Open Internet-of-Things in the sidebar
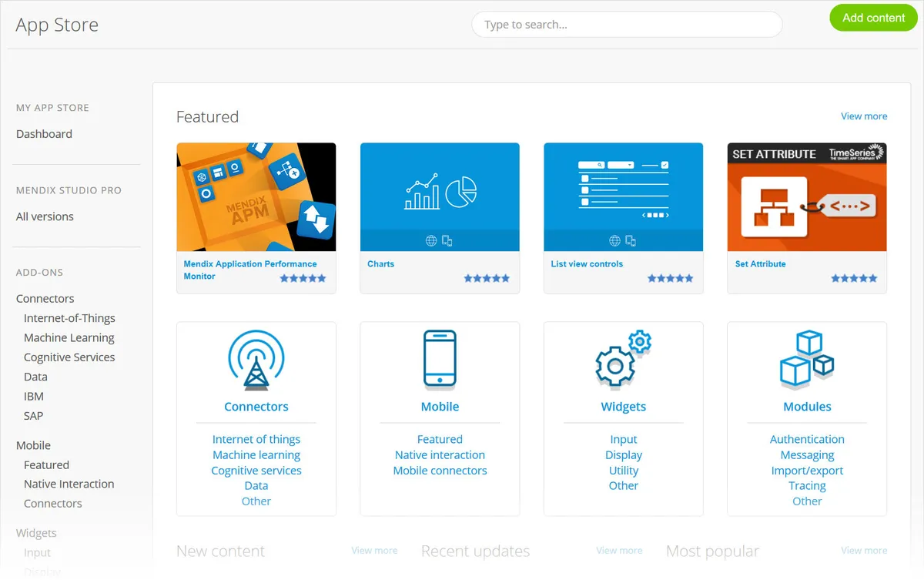 pyautogui.click(x=69, y=318)
